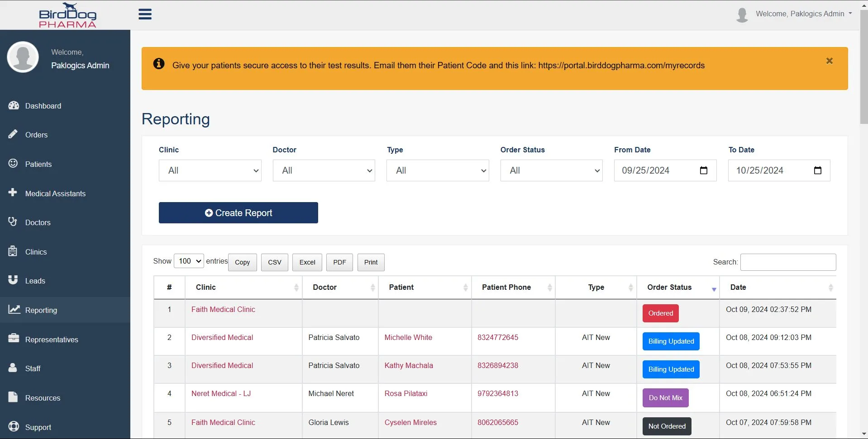This screenshot has height=439, width=868.
Task: Click the hamburger menu icon
Action: [145, 14]
